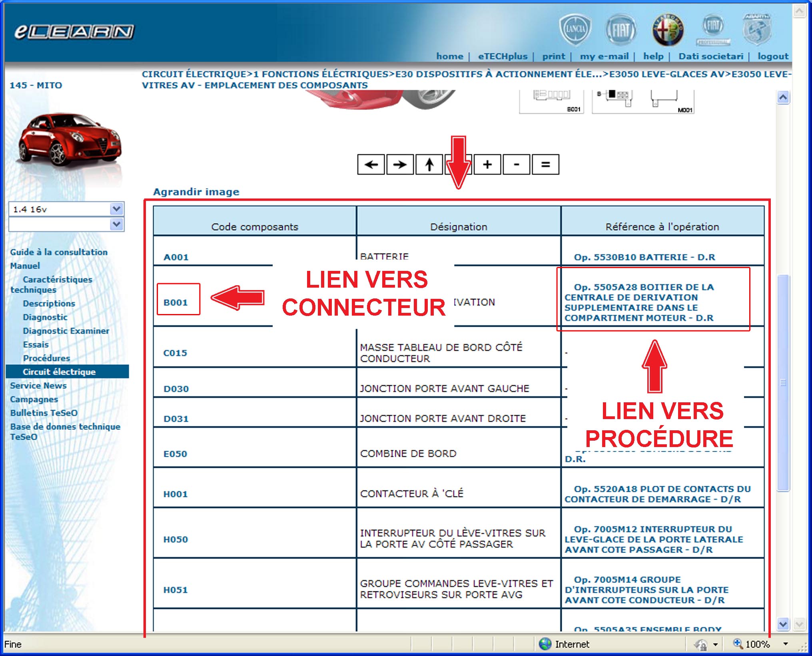Zoom out with the minus button
This screenshot has width=812, height=656.
[x=516, y=165]
